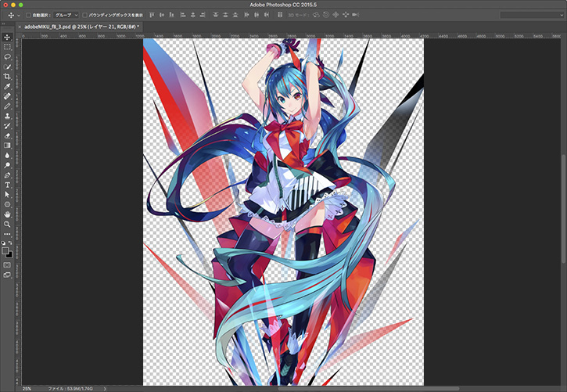This screenshot has width=567, height=392.
Task: Click the 3D roll mode icon
Action: (x=326, y=15)
